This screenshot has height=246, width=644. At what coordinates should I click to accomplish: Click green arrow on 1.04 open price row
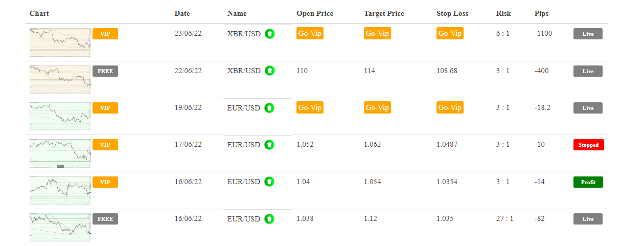[x=269, y=182]
